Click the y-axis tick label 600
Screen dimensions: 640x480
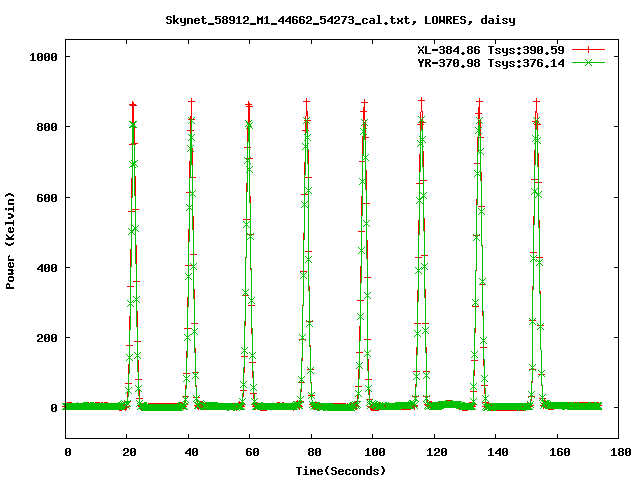tap(47, 198)
